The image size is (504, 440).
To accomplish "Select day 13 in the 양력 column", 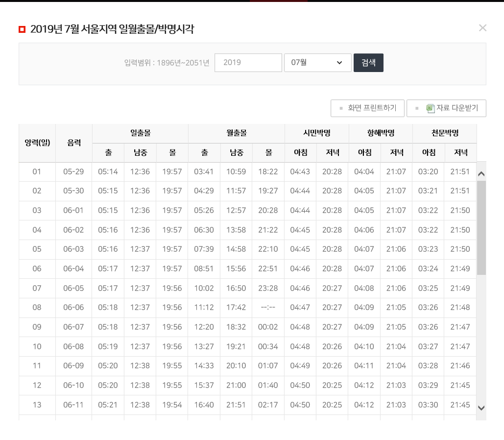I will point(37,405).
